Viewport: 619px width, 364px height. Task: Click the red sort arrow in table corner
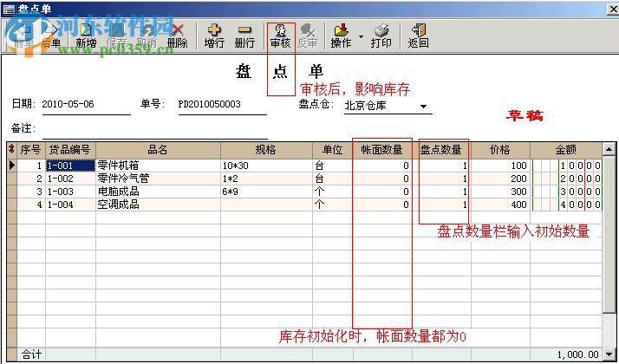pos(11,149)
